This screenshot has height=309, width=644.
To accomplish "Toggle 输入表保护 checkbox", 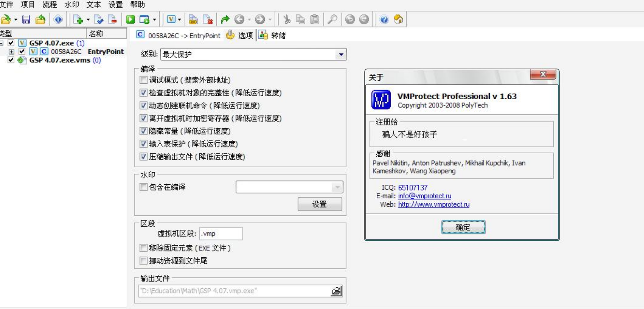I will tap(144, 144).
